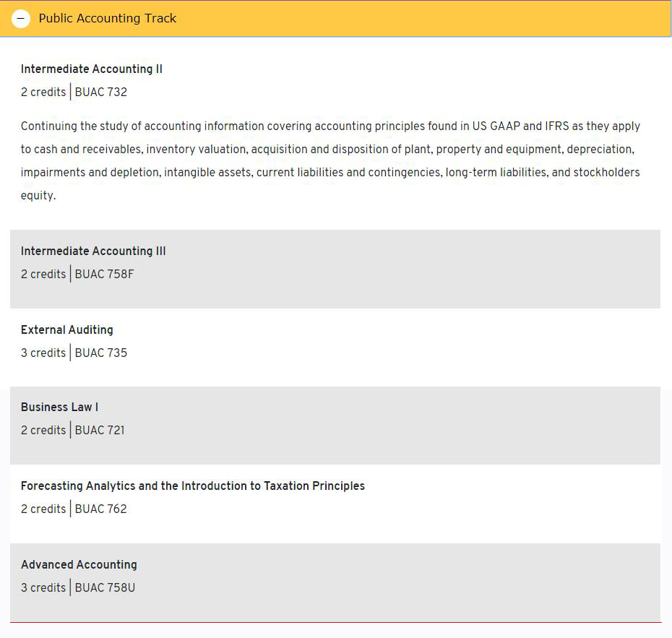Screen dimensions: 672x638
Task: Open the External Auditing course details
Action: 67,330
